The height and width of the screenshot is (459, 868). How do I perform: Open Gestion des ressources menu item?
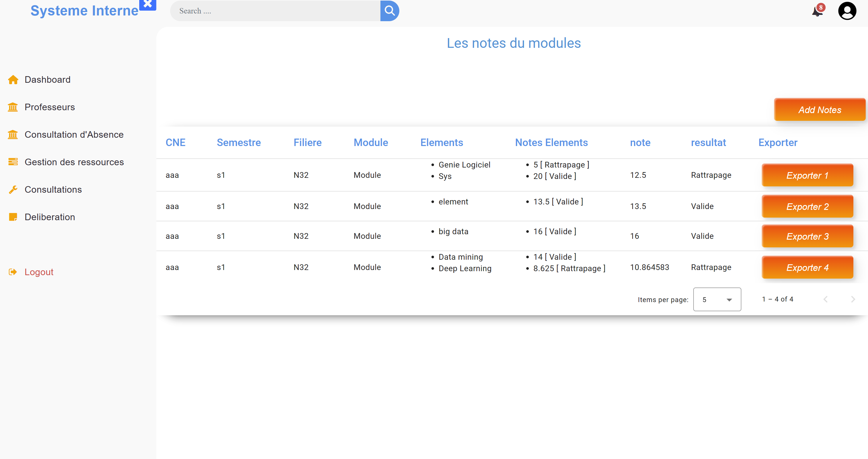coord(74,162)
